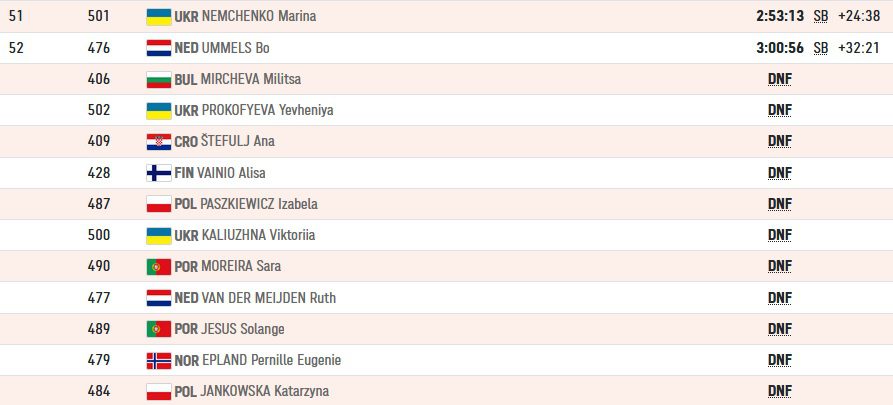The width and height of the screenshot is (893, 405).
Task: Click the DNF abbreviation in VAINIO Alisa row
Action: [780, 173]
